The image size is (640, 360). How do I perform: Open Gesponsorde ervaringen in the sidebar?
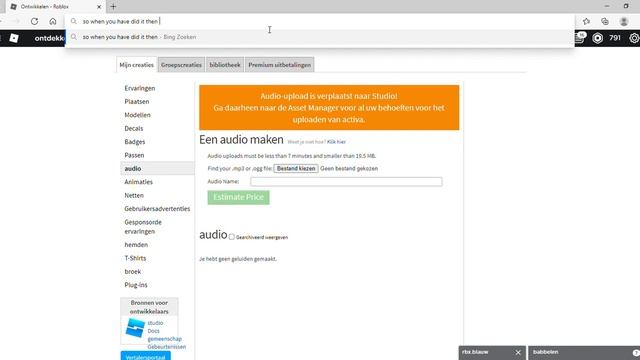point(143,227)
